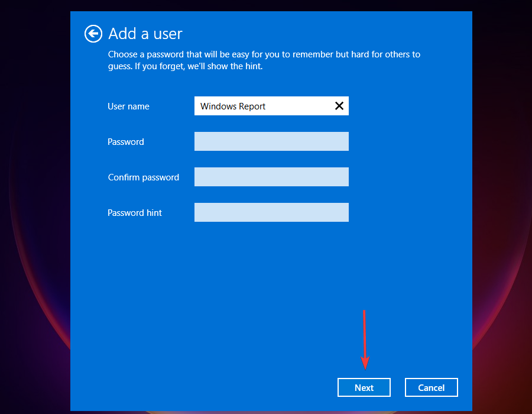Click the 'Add a user' heading
532x414 pixels.
click(145, 34)
